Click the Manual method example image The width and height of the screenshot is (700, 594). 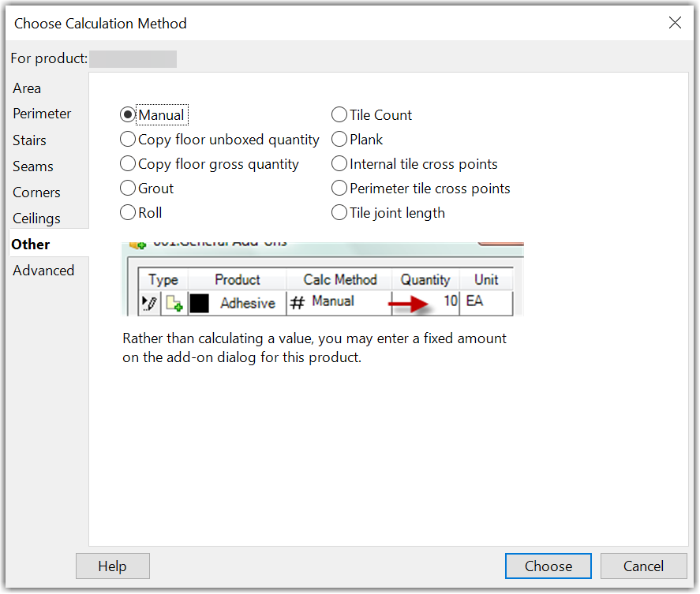[x=322, y=279]
